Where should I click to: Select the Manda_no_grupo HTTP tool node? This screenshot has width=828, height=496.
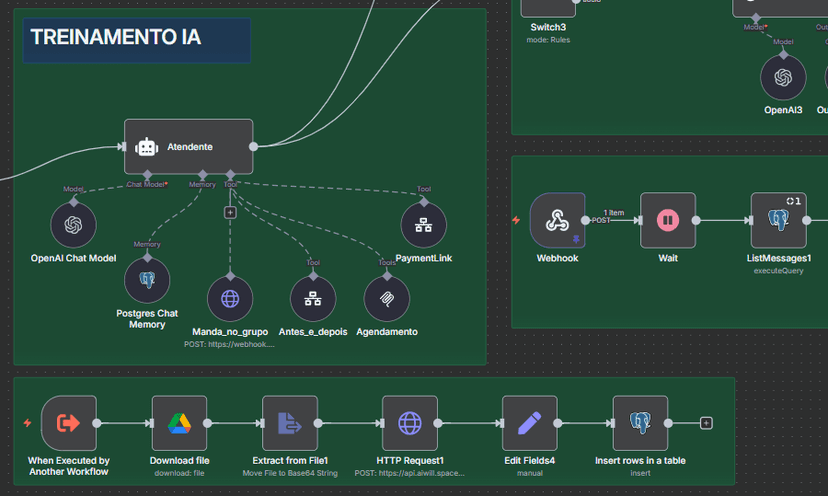[230, 299]
